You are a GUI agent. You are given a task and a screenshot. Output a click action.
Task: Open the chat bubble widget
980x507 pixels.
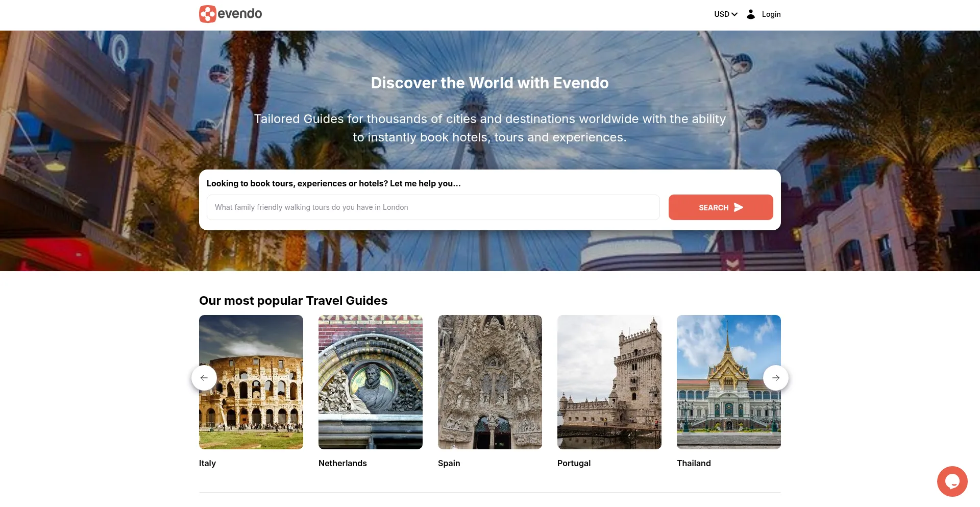pos(952,481)
